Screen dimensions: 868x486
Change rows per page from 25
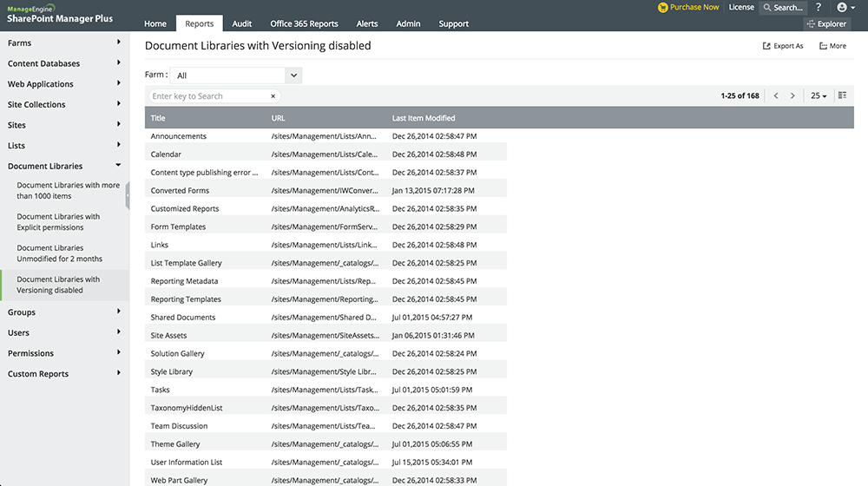click(819, 95)
